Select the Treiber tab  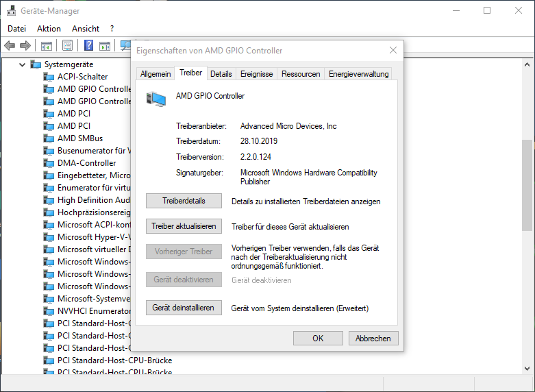click(190, 73)
